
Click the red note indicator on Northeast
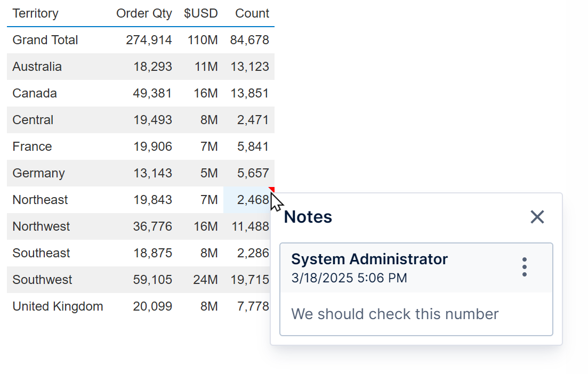point(272,189)
